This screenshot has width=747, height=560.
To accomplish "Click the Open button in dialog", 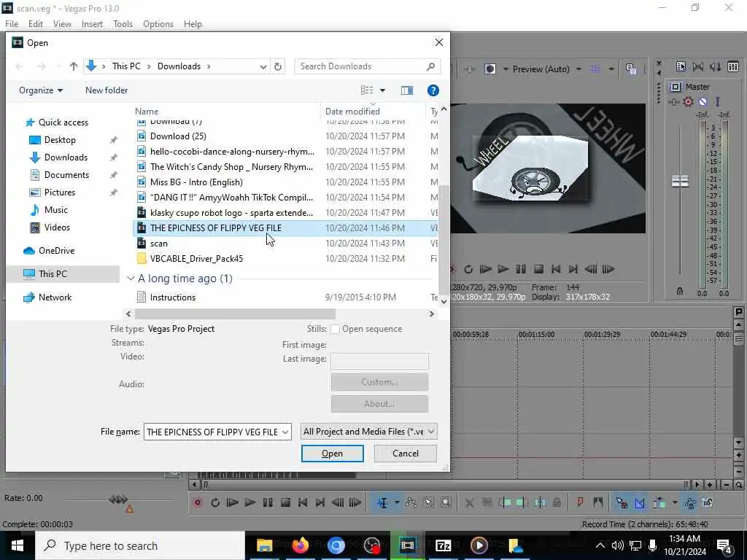I will pyautogui.click(x=333, y=454).
